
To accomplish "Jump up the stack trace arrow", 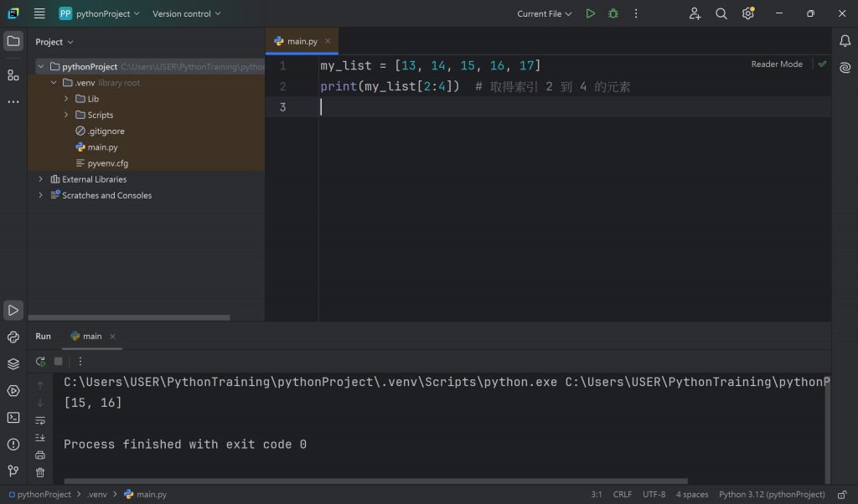I will click(40, 385).
